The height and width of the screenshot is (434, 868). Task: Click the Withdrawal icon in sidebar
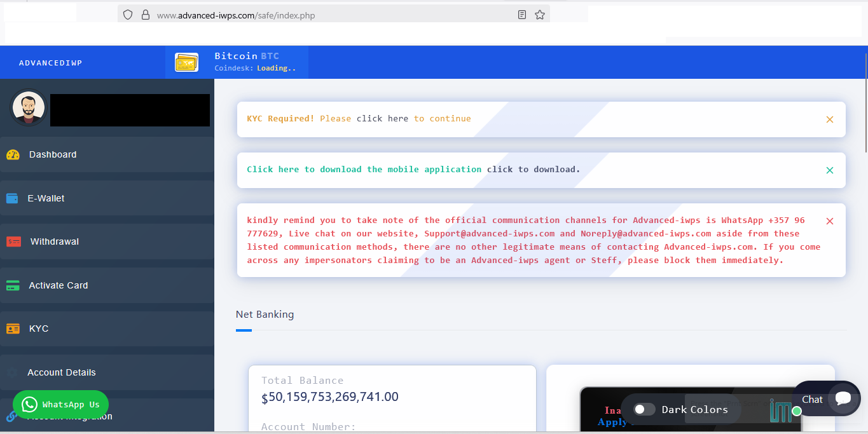13,241
